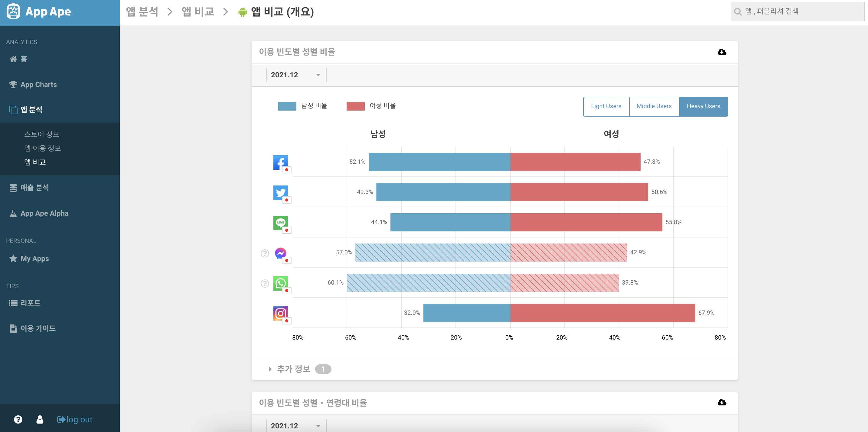Screen dimensions: 868x432
Task: Select Heavy Users tab
Action: 703,106
